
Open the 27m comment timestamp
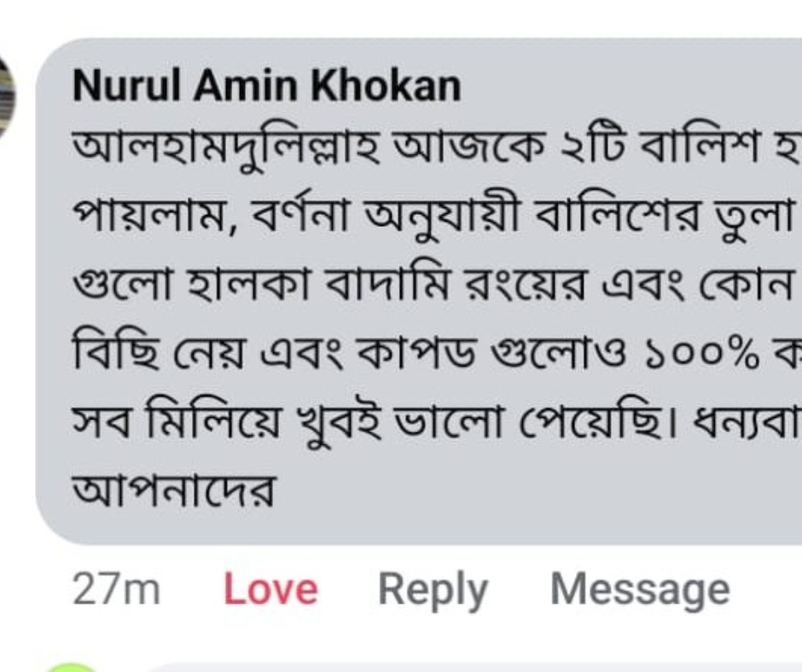(x=117, y=589)
